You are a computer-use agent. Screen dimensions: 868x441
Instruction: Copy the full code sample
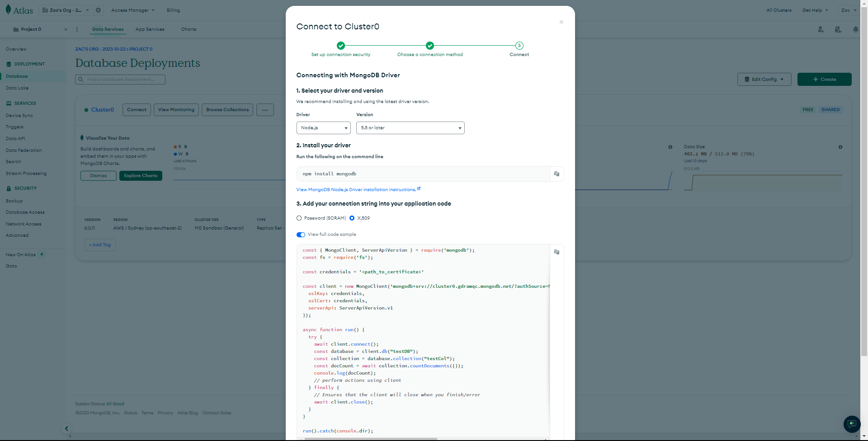(557, 252)
